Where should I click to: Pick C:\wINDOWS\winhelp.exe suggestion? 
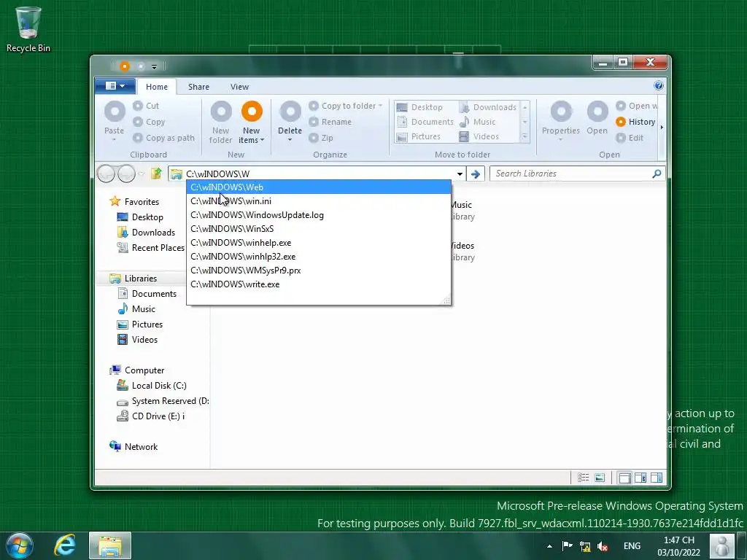pyautogui.click(x=319, y=242)
